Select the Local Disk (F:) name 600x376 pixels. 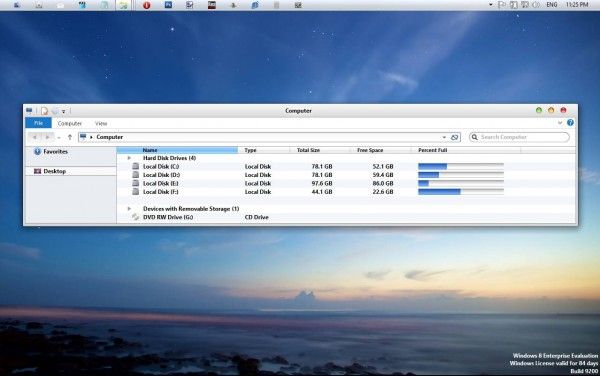click(160, 192)
